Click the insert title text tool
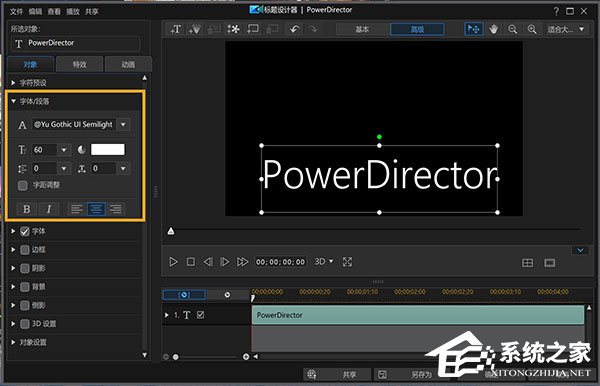The image size is (600, 386). pyautogui.click(x=176, y=29)
